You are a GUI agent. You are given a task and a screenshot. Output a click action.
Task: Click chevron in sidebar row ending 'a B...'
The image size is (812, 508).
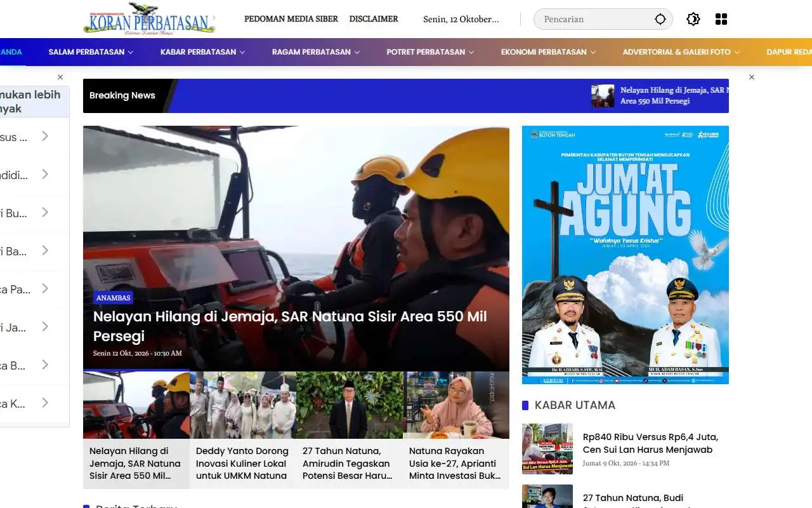coord(45,364)
